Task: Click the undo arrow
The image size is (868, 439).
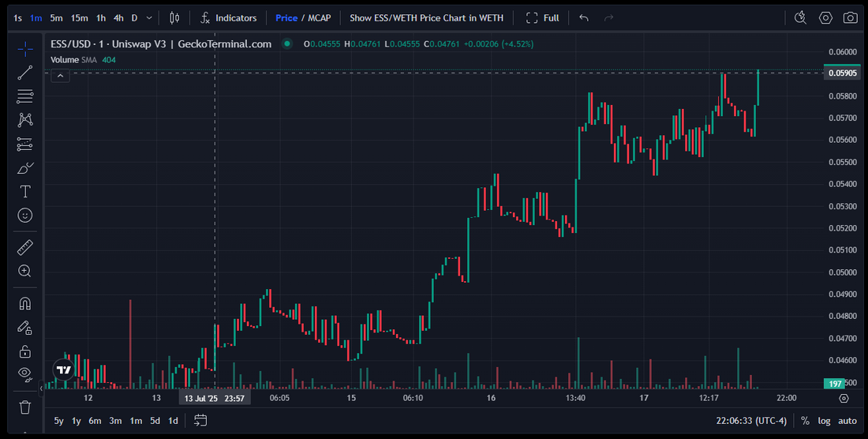Action: tap(583, 17)
